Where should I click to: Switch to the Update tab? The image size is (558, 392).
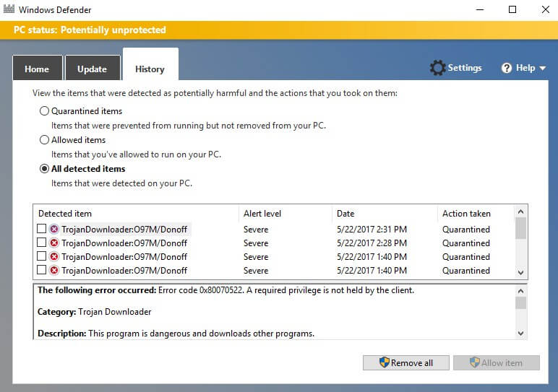point(93,68)
